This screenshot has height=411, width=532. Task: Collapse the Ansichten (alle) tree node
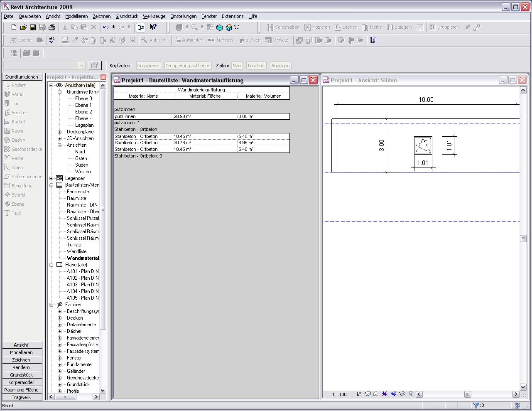(x=51, y=85)
